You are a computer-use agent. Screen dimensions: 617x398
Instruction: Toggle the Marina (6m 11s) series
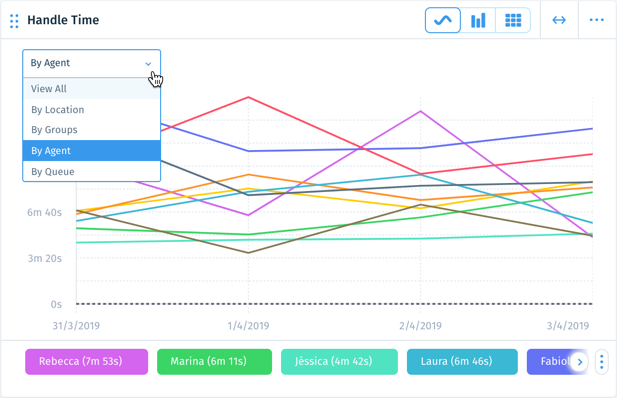(214, 361)
